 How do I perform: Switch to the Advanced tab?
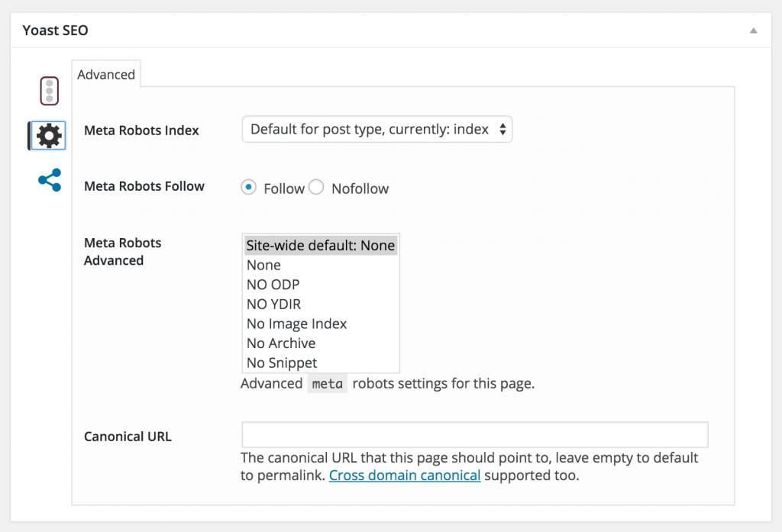(x=105, y=74)
